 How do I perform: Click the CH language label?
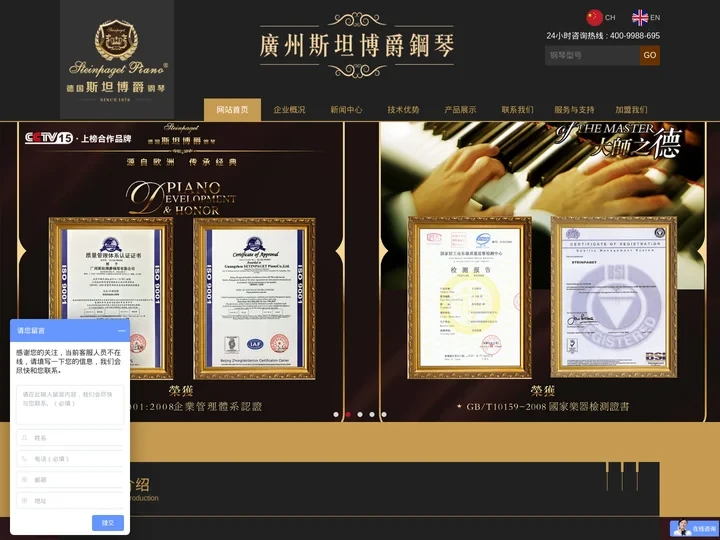click(x=610, y=17)
